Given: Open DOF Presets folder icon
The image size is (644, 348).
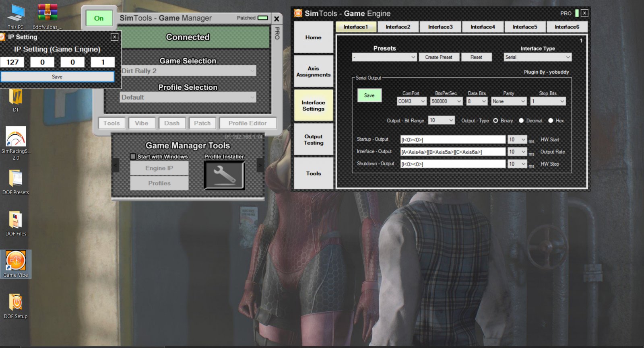Looking at the screenshot, I should (16, 182).
